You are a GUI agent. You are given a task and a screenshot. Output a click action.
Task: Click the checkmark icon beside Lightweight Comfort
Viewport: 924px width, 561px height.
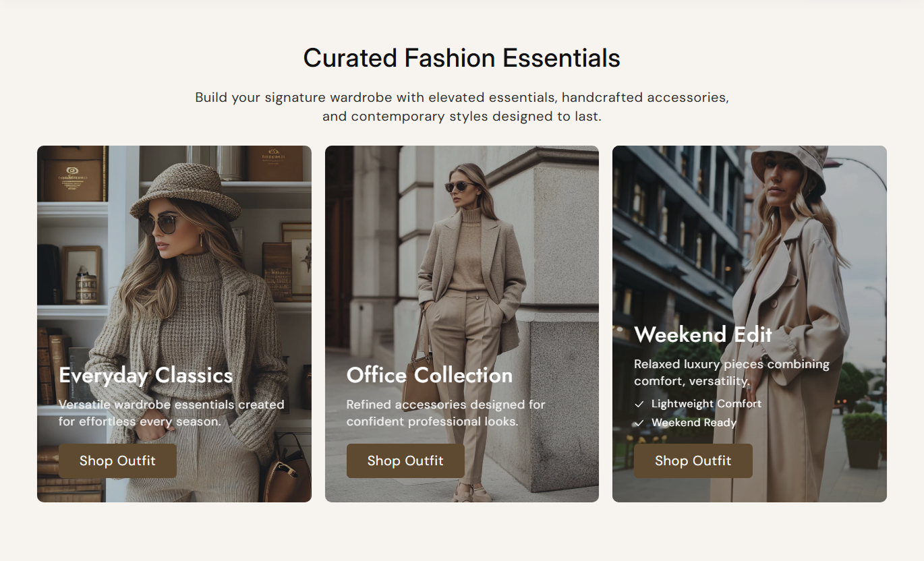[x=639, y=405]
